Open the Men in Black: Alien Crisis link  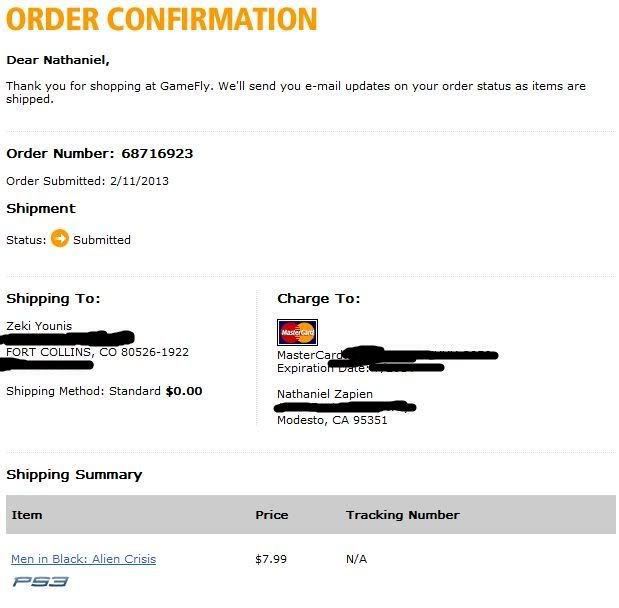(x=83, y=559)
